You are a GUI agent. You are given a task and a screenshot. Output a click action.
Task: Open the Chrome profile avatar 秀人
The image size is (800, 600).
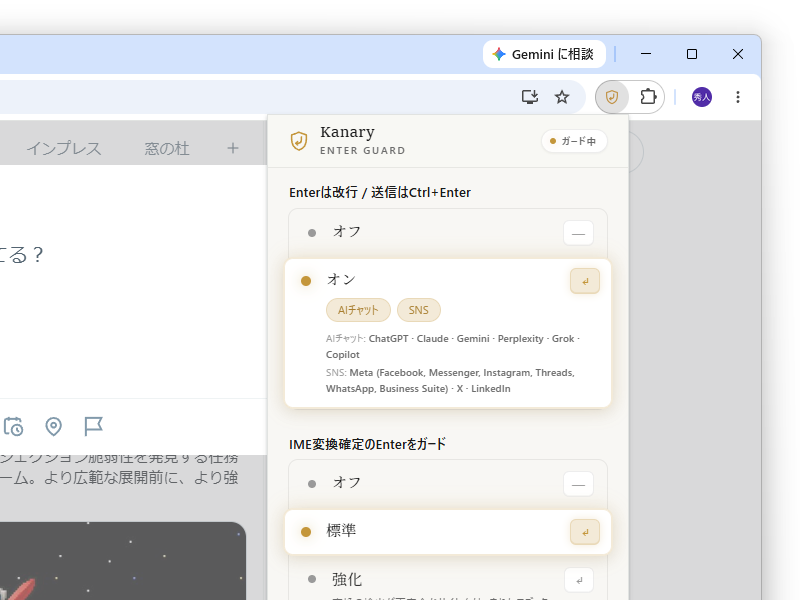(x=702, y=97)
